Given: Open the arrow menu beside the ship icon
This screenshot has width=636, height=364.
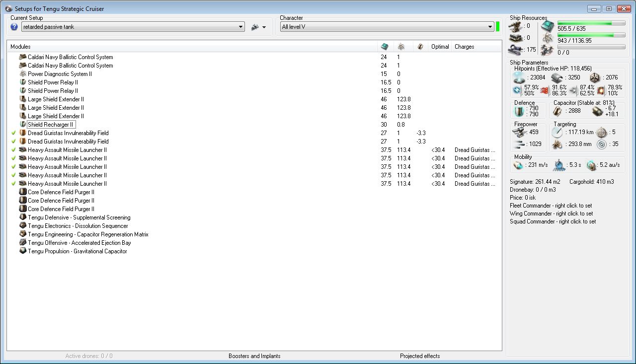Looking at the screenshot, I should pos(264,27).
